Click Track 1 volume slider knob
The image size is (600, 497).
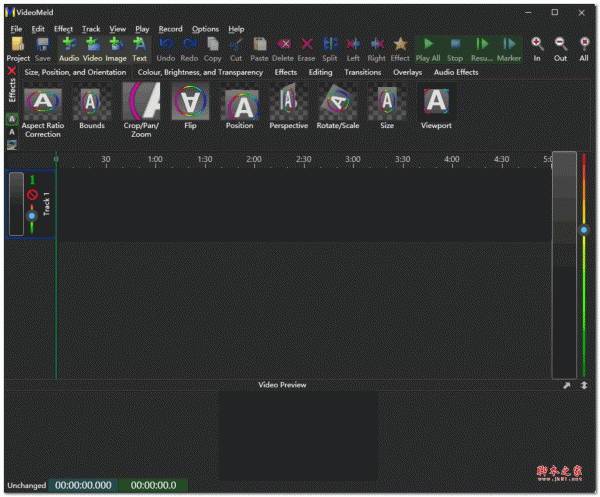point(32,216)
